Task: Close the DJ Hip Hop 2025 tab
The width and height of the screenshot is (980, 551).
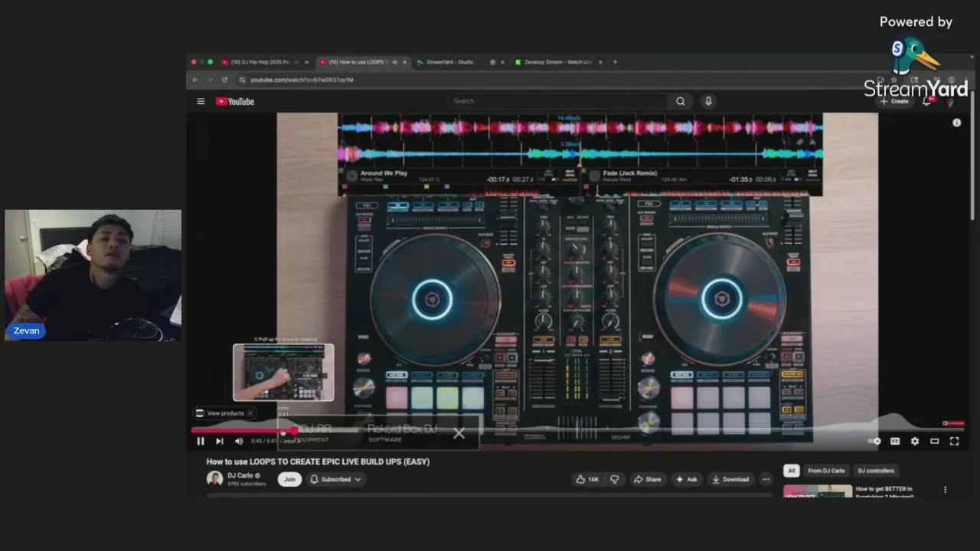Action: (x=307, y=62)
